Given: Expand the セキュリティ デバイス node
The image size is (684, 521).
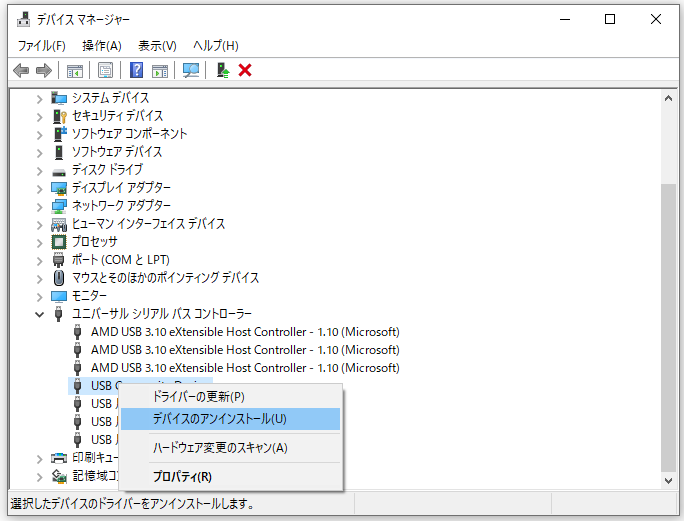Looking at the screenshot, I should [x=40, y=117].
